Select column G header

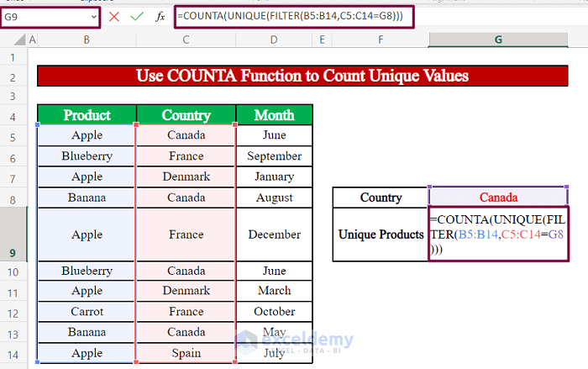pos(498,40)
